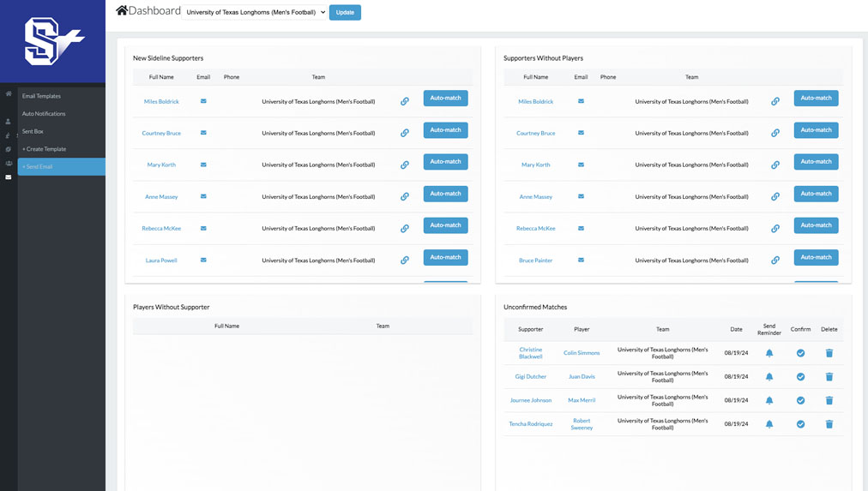Click the bell for Juan Davis match row
Viewport: 868px width, 491px height.
pyautogui.click(x=769, y=377)
